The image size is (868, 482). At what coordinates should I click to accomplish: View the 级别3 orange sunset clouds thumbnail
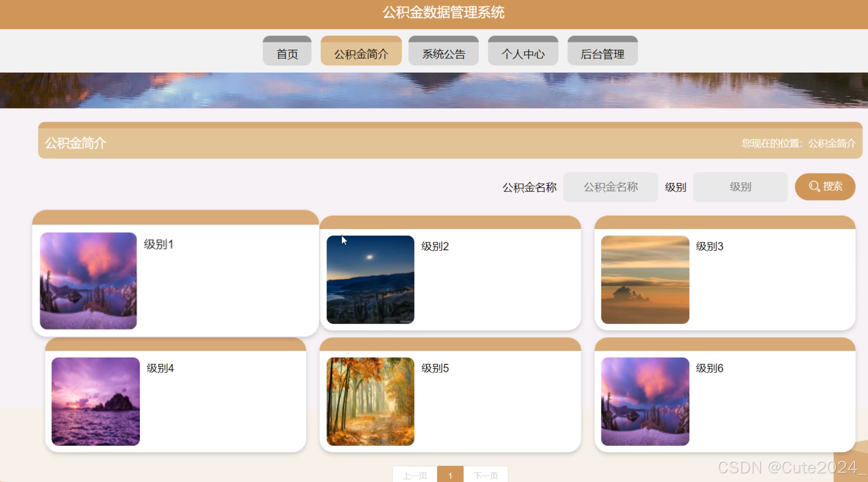pos(645,279)
